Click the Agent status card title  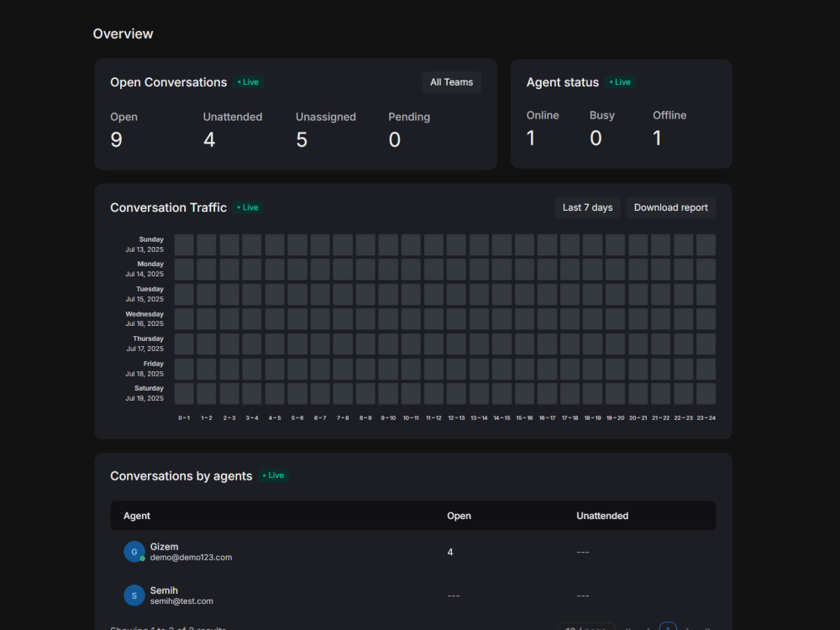point(563,82)
